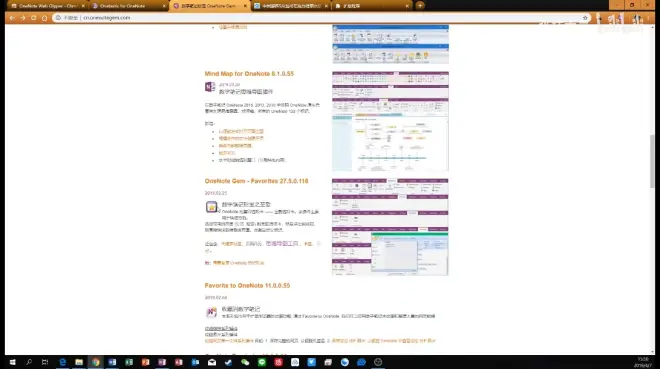
Task: Click the Mind Map screenshot thumbnail
Action: (x=390, y=121)
